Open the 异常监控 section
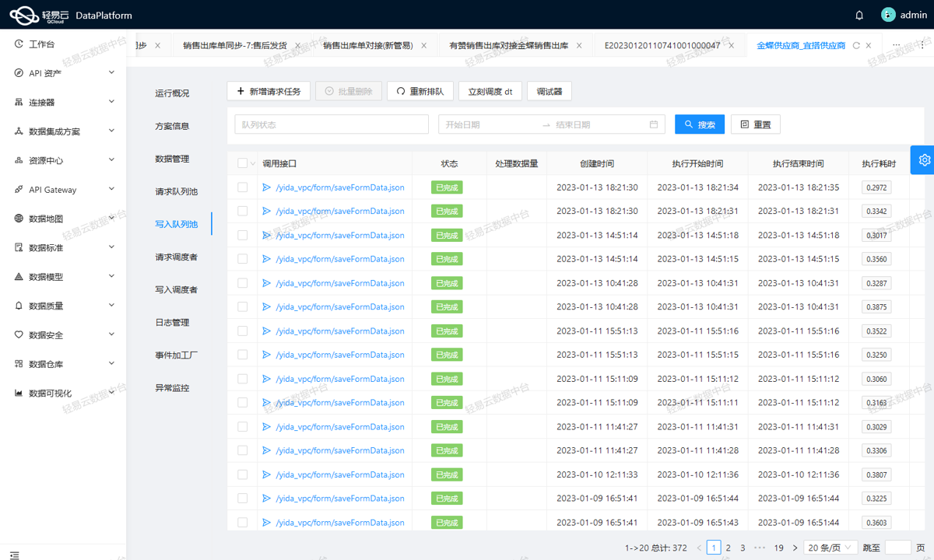The width and height of the screenshot is (934, 560). [x=172, y=387]
